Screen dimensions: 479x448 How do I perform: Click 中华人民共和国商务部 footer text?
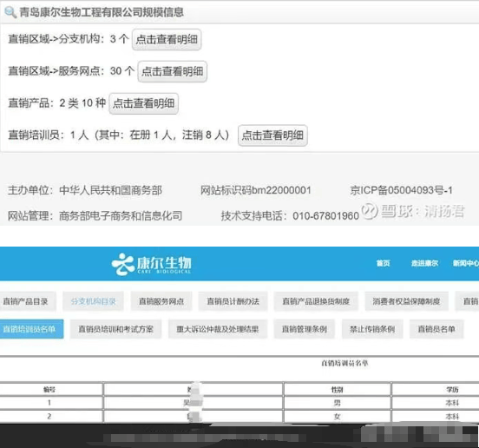tap(110, 190)
